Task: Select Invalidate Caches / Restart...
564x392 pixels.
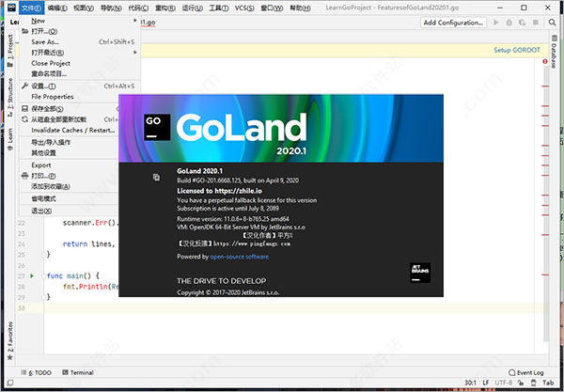Action: click(x=69, y=130)
